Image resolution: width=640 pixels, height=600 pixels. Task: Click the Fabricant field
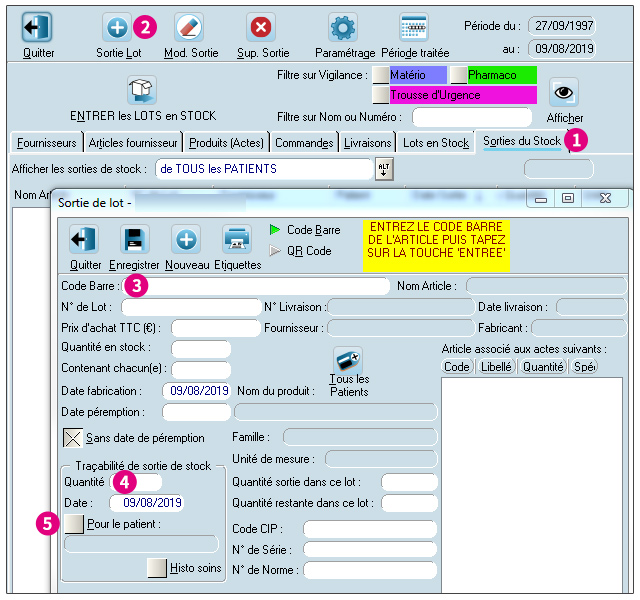(x=579, y=328)
